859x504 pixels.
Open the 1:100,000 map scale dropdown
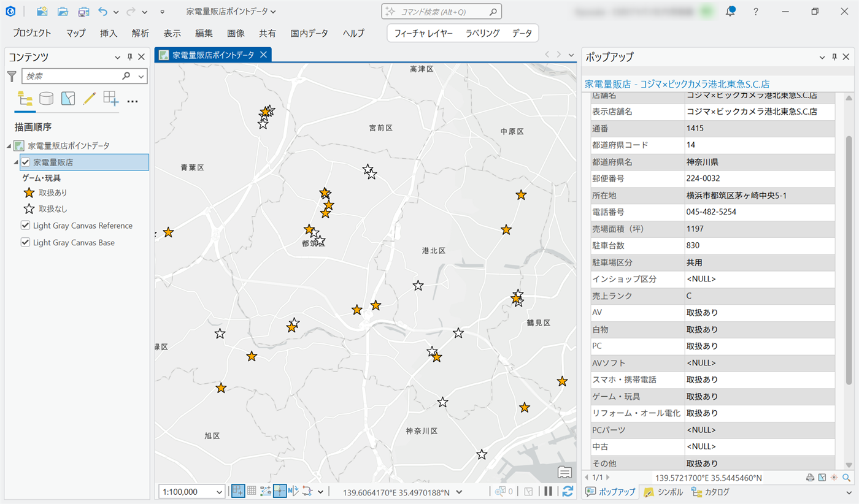tap(220, 492)
